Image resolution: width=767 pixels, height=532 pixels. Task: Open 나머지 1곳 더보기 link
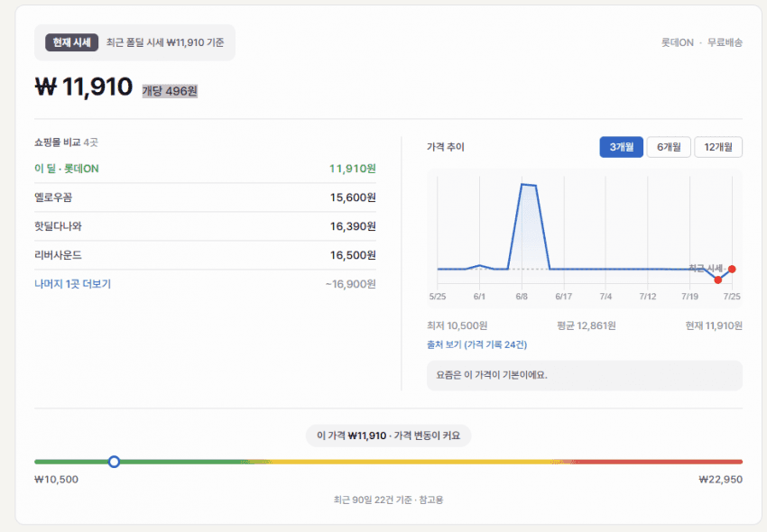(73, 284)
